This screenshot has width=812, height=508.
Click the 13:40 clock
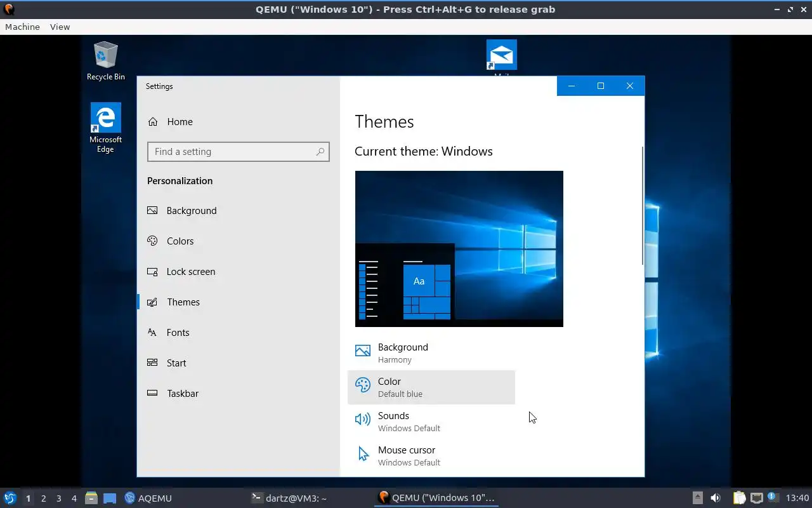coord(797,498)
